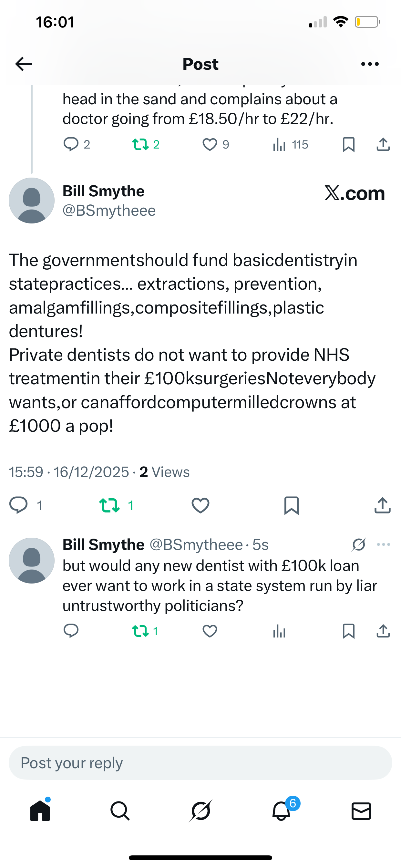The width and height of the screenshot is (401, 868).
Task: Tap the Post your reply field
Action: [200, 763]
